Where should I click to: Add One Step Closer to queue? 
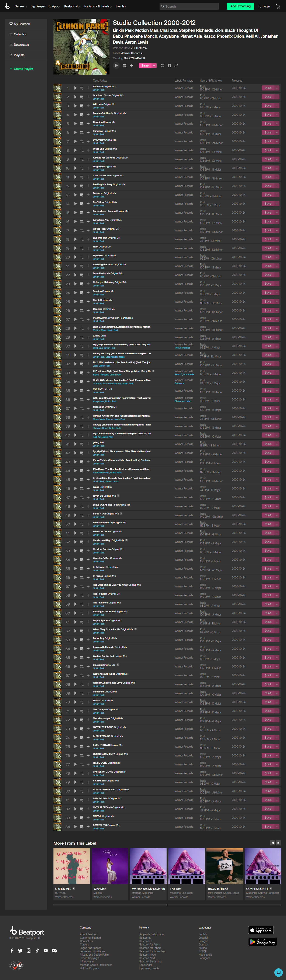(81, 97)
